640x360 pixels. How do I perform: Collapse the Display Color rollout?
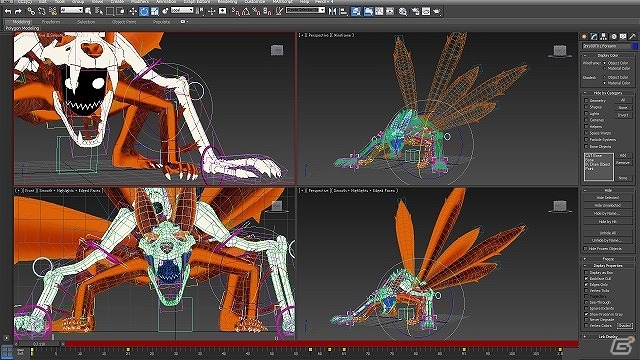pyautogui.click(x=608, y=55)
